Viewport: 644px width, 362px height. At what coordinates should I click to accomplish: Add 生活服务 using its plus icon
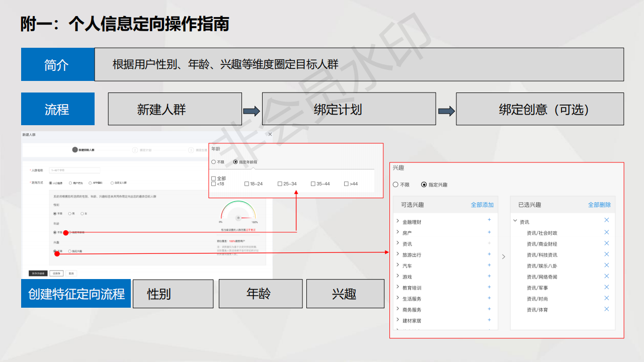pyautogui.click(x=489, y=298)
